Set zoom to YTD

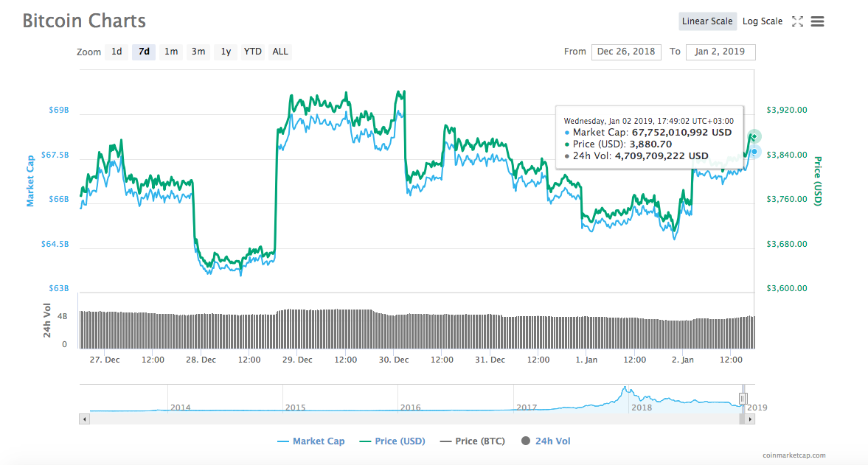(x=253, y=52)
